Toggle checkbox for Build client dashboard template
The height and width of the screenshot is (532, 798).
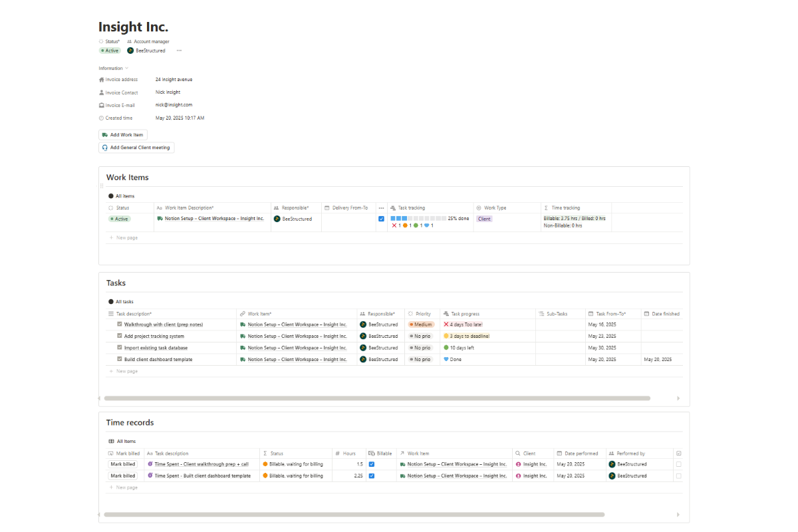(120, 359)
